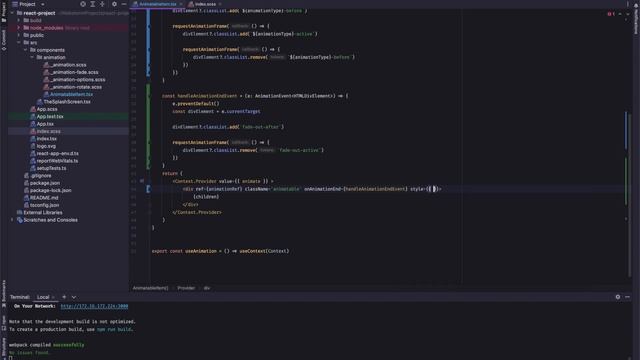Screen dimensions: 640x360
Task: Expand the public folder
Action: coord(19,35)
